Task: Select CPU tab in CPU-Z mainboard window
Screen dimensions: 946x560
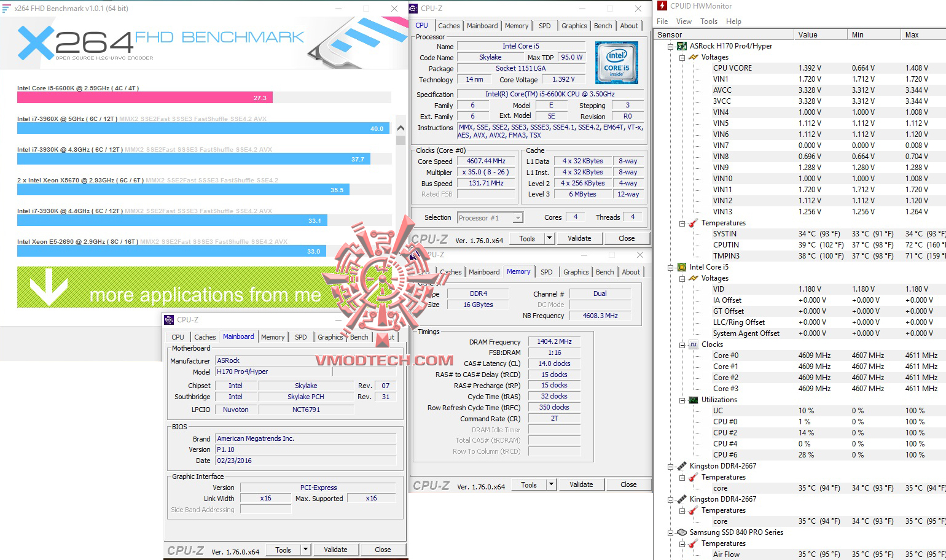Action: (x=178, y=337)
